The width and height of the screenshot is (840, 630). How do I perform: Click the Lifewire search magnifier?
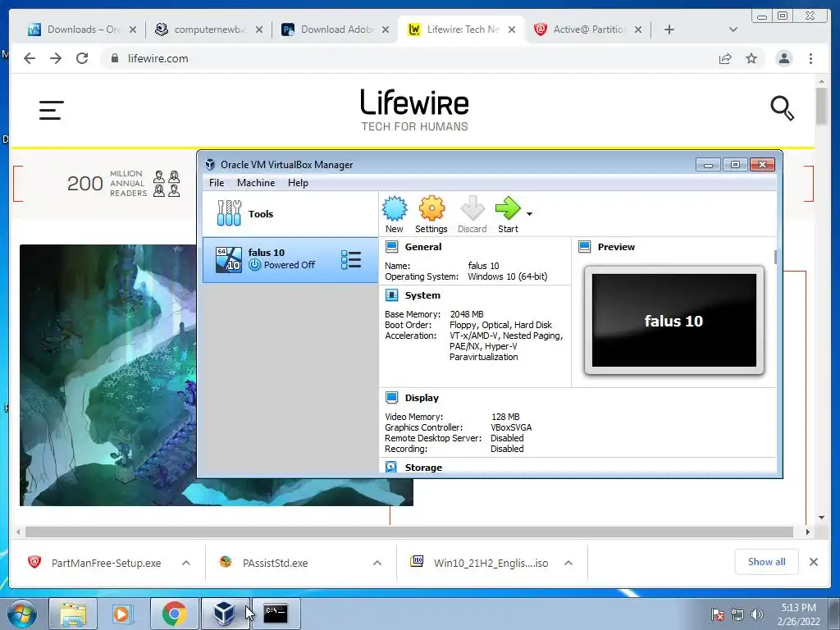point(782,108)
